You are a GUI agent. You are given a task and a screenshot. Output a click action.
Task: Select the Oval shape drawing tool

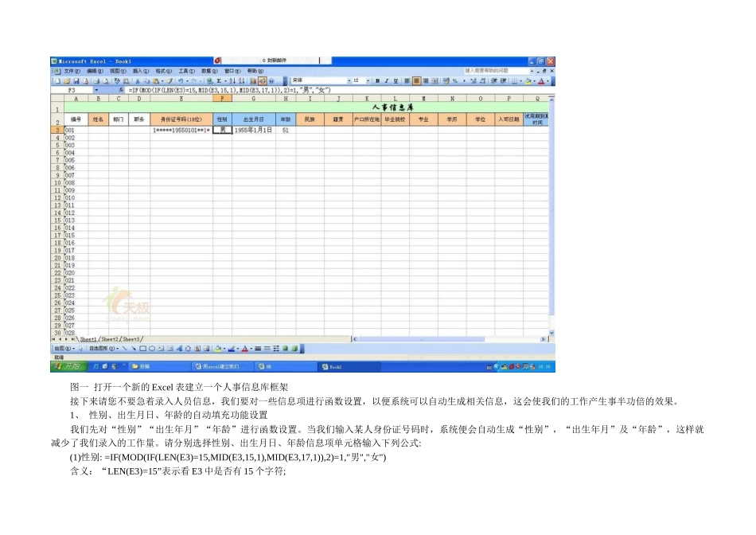click(152, 348)
